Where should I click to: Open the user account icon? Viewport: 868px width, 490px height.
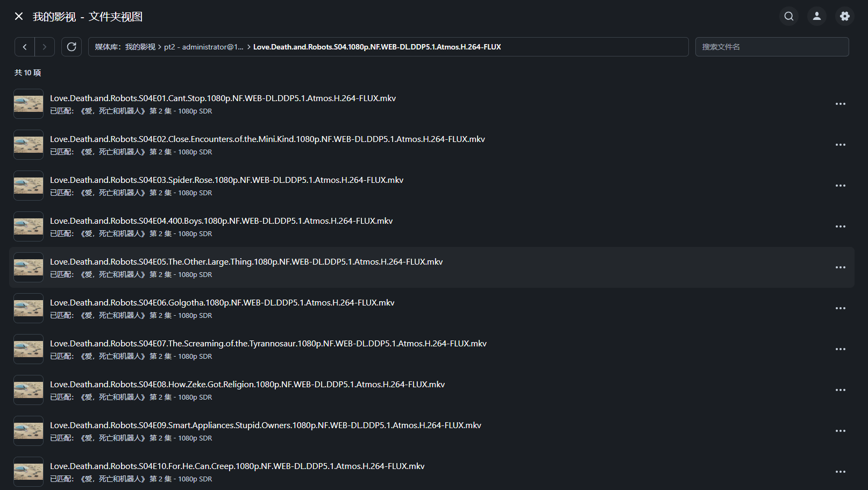click(817, 16)
